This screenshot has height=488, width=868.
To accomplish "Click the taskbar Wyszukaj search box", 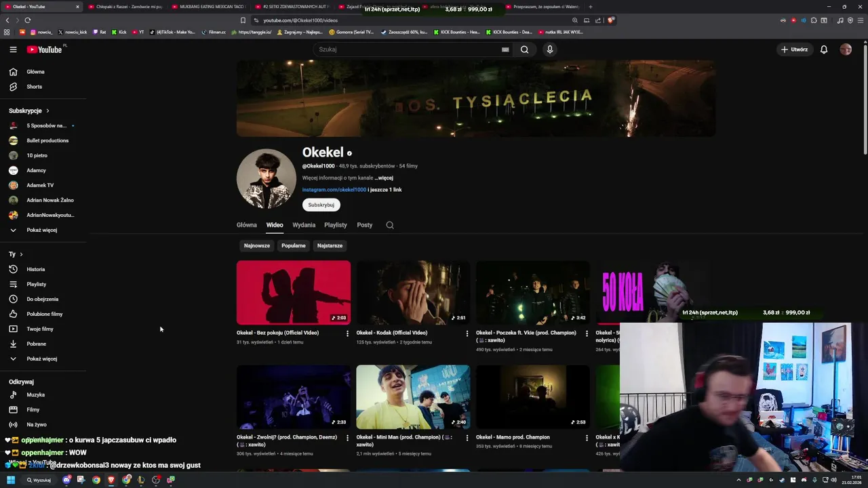I will click(39, 480).
